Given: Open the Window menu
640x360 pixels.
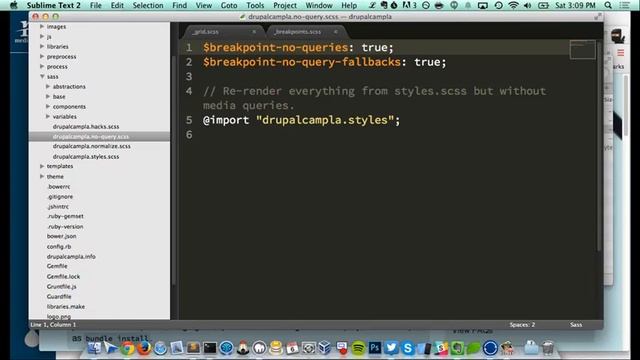Looking at the screenshot, I should point(319,5).
